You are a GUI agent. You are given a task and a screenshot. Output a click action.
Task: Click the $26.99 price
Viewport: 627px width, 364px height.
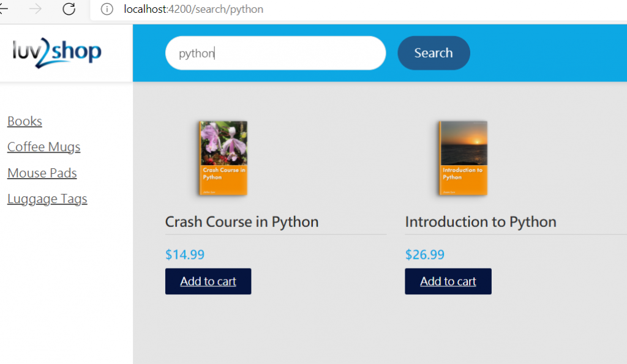pyautogui.click(x=425, y=254)
